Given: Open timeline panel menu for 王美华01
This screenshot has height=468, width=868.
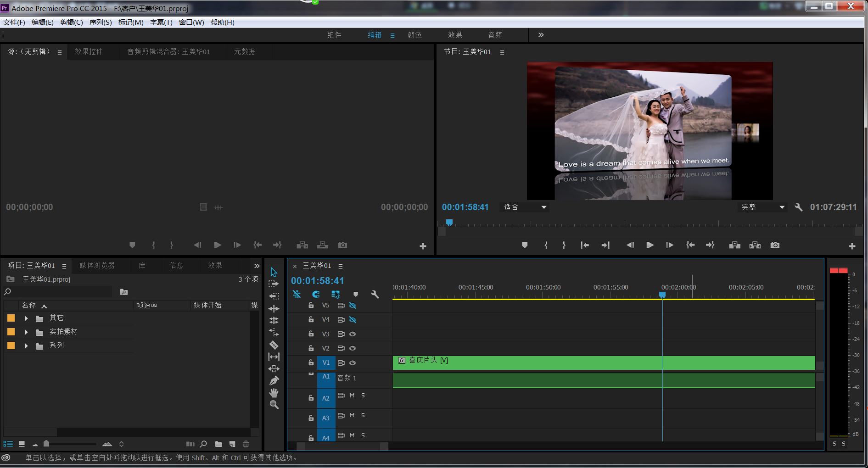Looking at the screenshot, I should click(x=340, y=266).
